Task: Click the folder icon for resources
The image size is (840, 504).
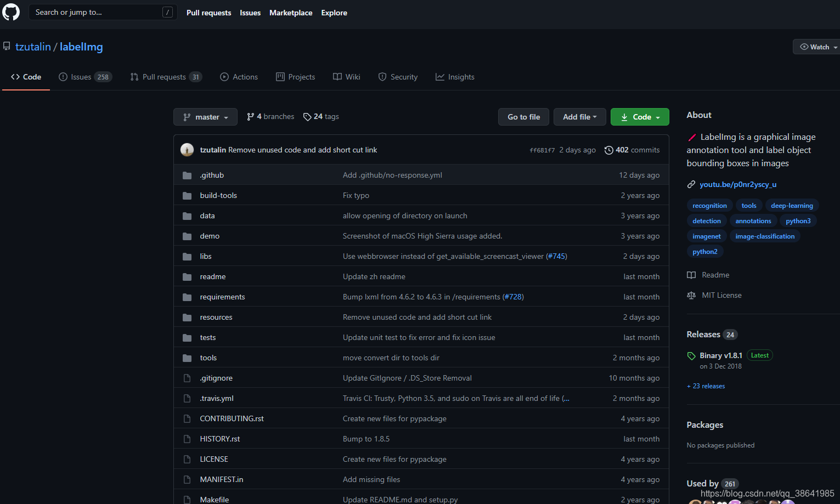Action: (187, 318)
